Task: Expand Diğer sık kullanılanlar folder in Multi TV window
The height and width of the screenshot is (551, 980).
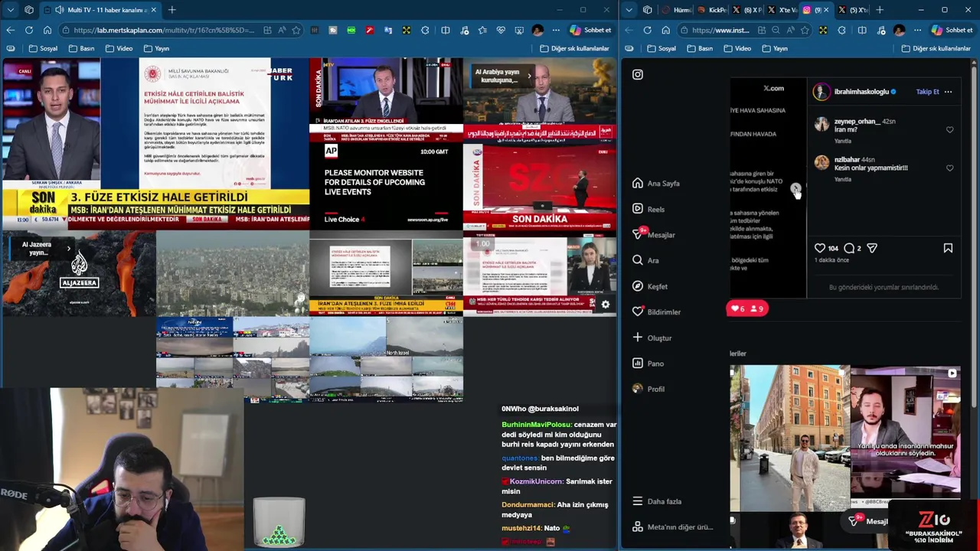Action: [x=574, y=48]
